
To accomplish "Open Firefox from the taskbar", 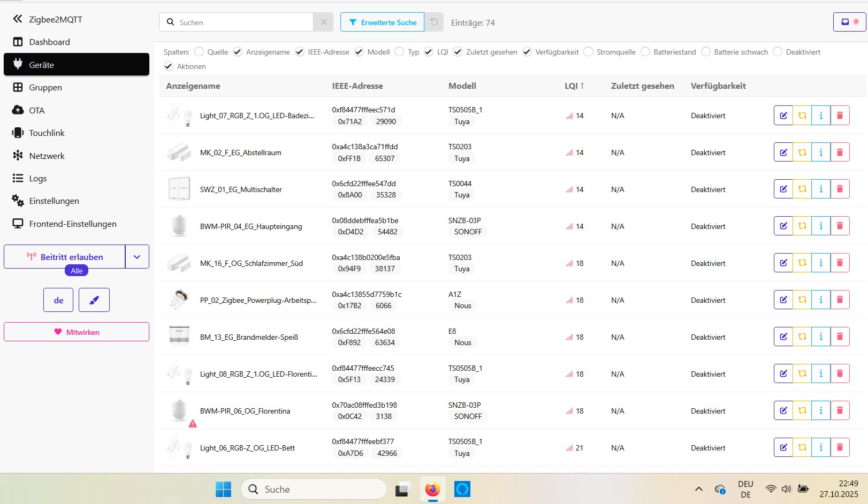I will [432, 489].
